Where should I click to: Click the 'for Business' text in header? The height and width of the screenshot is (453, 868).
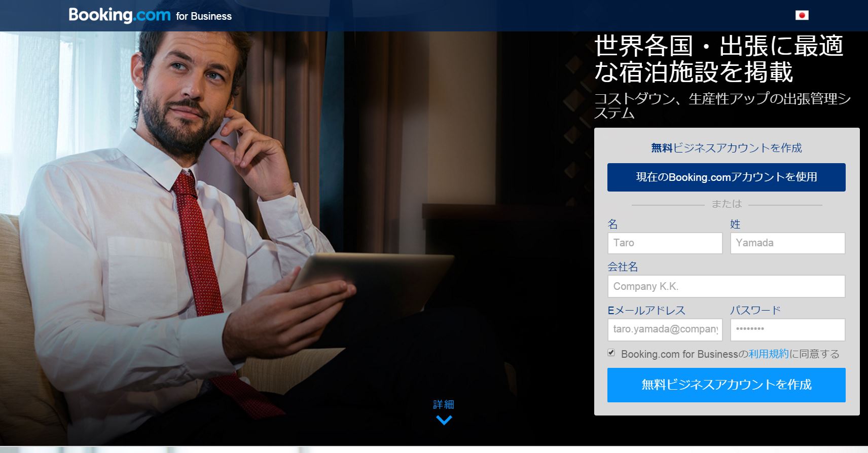point(204,16)
